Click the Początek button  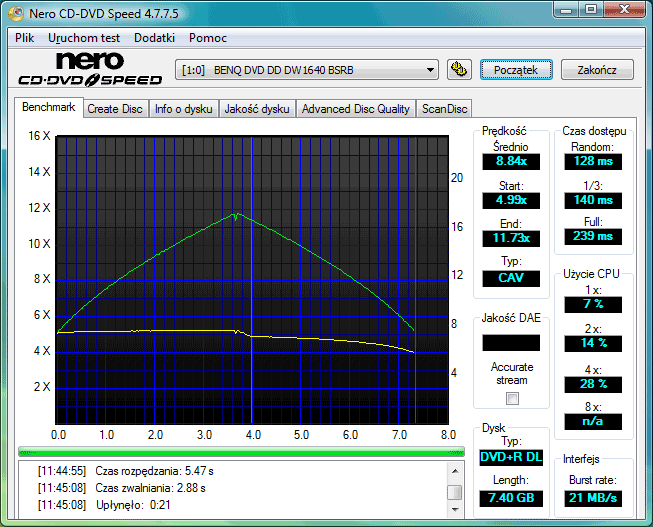coord(516,70)
